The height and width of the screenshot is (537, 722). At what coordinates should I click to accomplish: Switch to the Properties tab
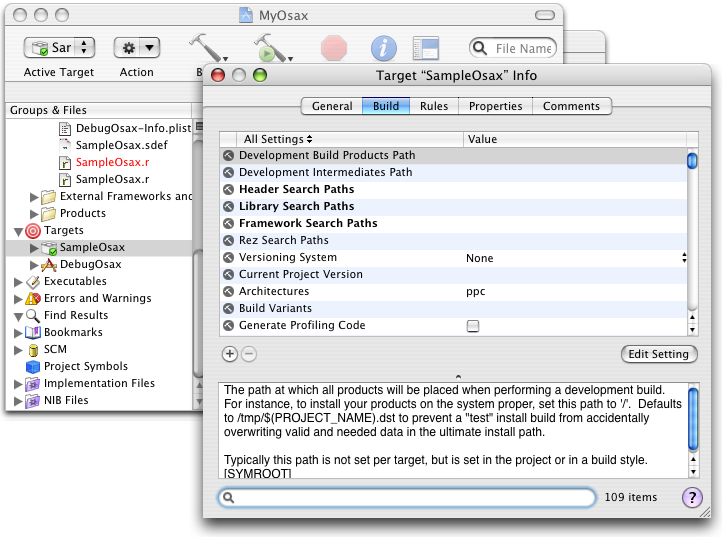(495, 106)
